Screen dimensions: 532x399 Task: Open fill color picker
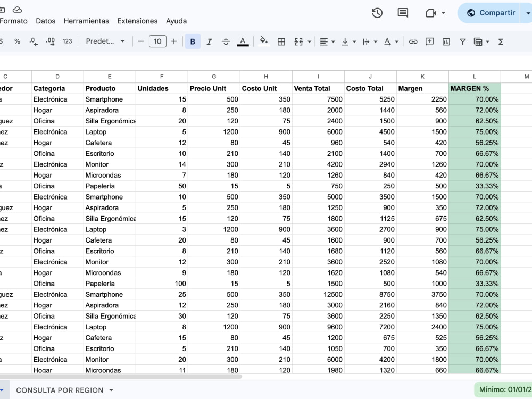click(x=264, y=41)
